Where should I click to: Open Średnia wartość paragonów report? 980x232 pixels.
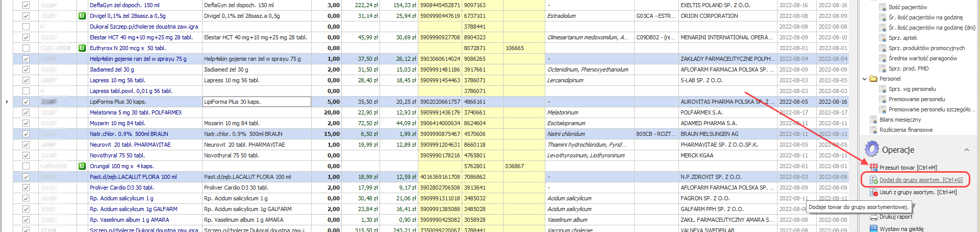pos(922,58)
